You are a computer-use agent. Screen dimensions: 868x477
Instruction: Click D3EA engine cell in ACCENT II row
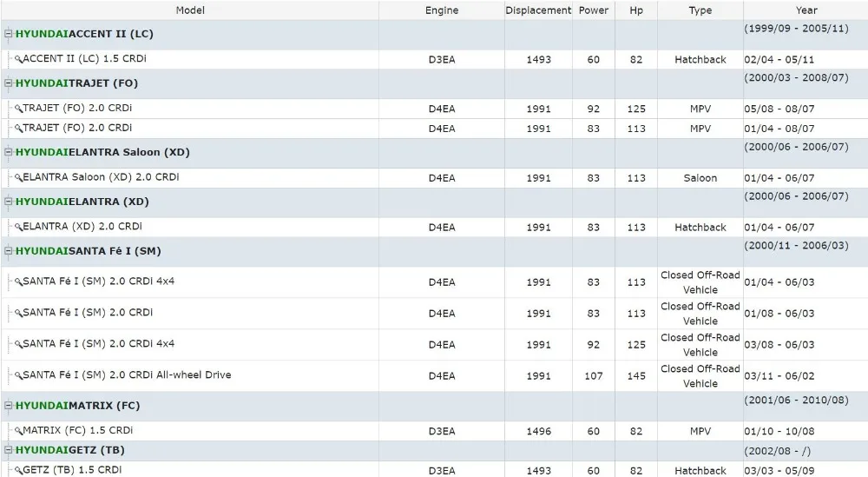point(442,60)
